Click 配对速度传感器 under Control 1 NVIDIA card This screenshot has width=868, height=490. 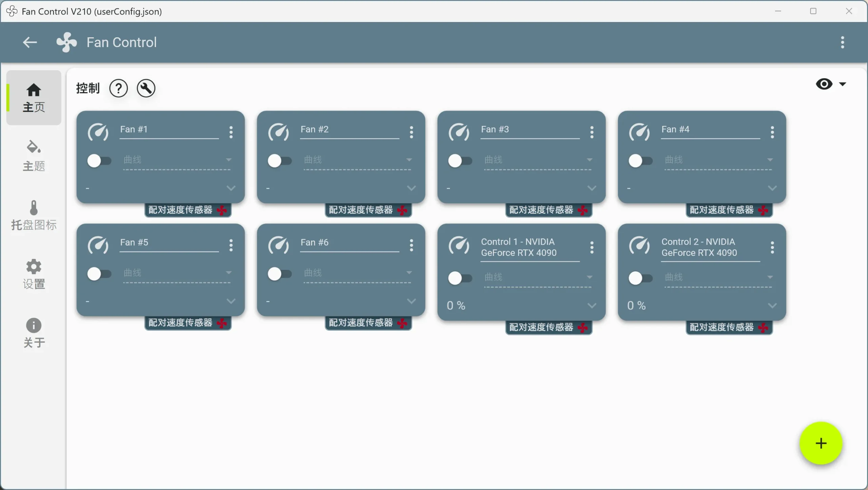click(x=548, y=327)
